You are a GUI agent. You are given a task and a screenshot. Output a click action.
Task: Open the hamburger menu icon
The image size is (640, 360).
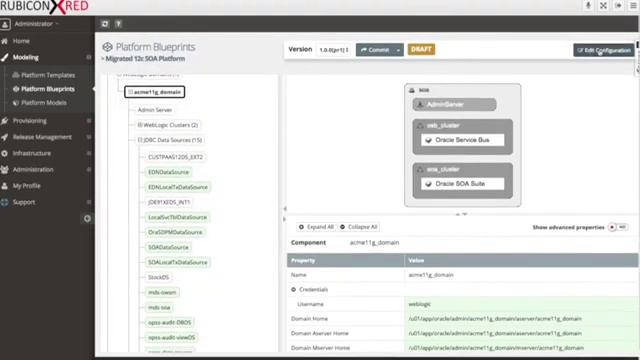[633, 5]
